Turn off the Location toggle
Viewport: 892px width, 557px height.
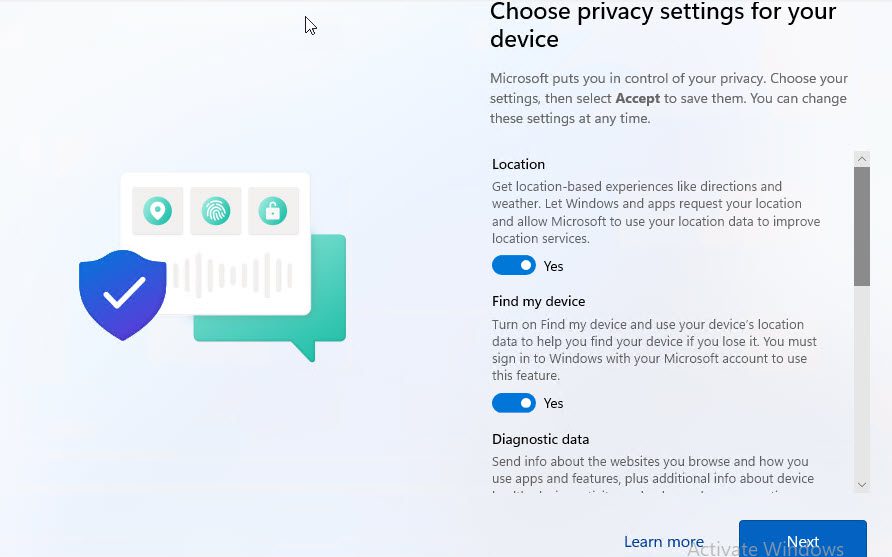[x=514, y=266]
